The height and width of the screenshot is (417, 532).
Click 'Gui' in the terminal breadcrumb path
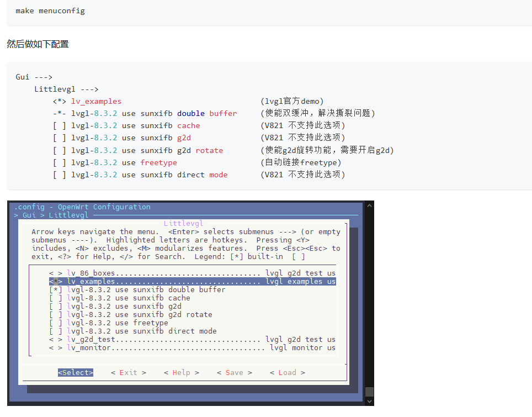(29, 215)
